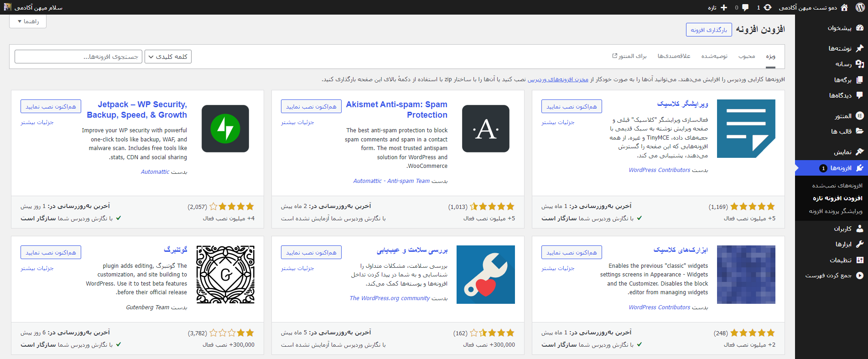Click بارگذاری افزونه upload button
Viewport: 868px width, 359px height.
tap(709, 30)
